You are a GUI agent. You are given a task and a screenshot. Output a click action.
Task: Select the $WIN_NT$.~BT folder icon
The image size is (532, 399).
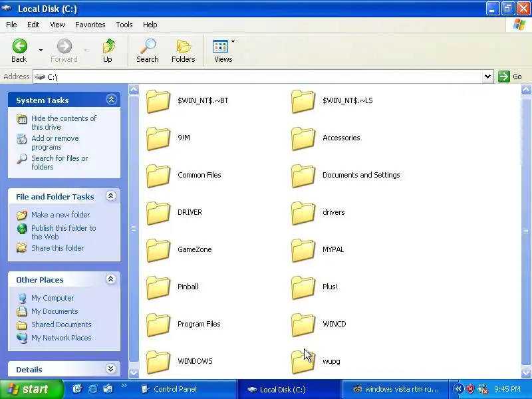point(158,101)
